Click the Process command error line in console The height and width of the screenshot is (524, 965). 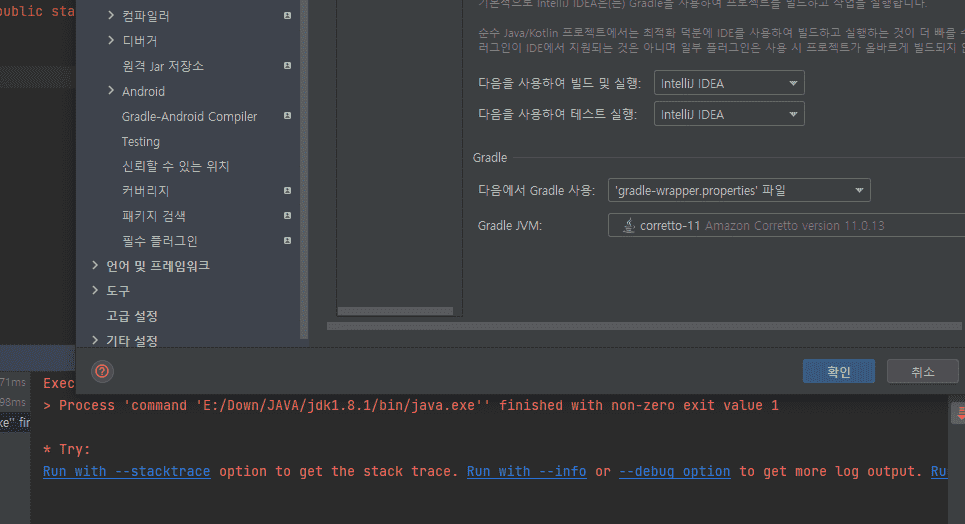coord(411,406)
